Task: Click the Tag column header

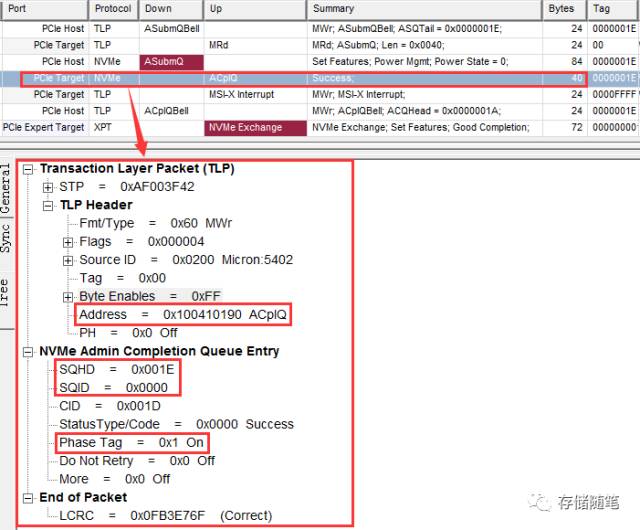Action: tap(613, 9)
